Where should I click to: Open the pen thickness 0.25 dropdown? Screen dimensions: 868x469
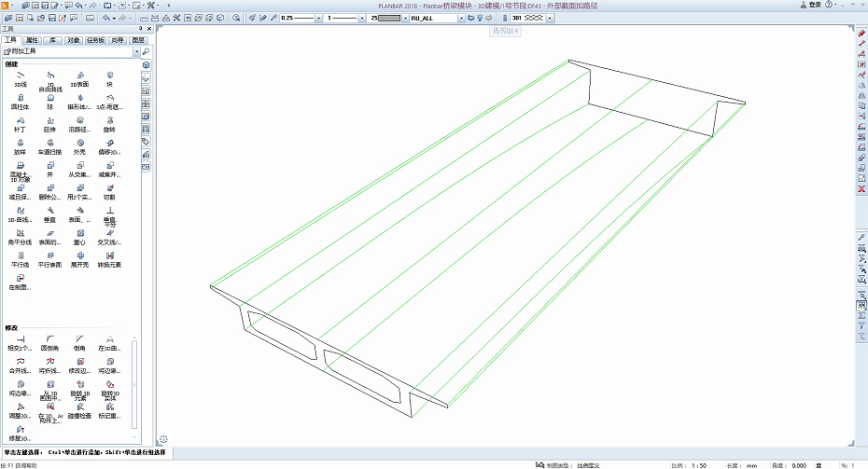pos(318,19)
